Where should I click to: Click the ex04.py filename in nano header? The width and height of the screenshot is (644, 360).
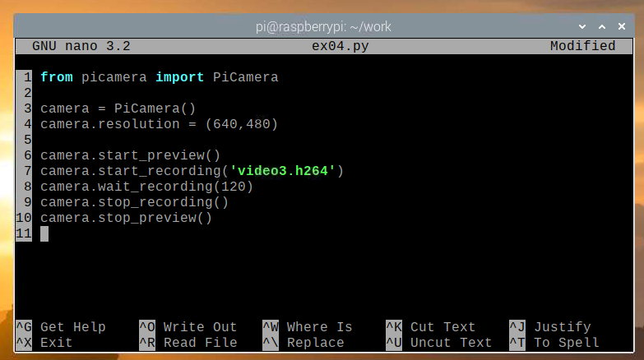322,46
